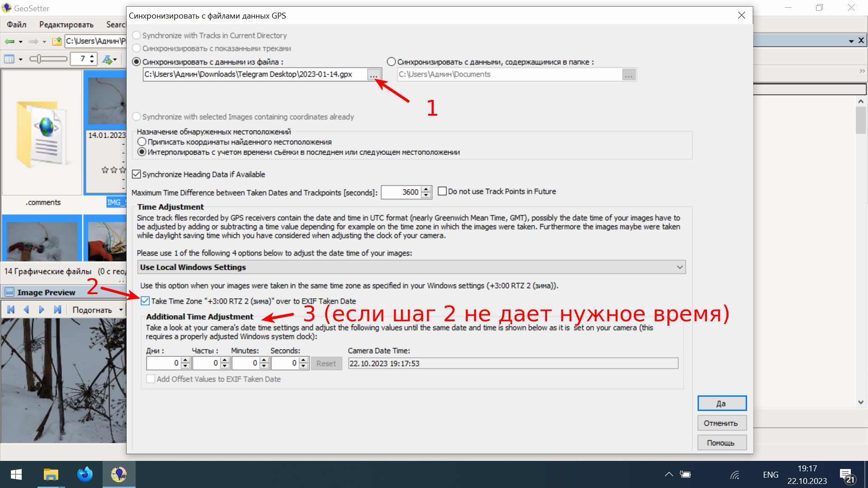Jump to last image in Image Preview
This screenshot has height=488, width=868.
click(57, 310)
